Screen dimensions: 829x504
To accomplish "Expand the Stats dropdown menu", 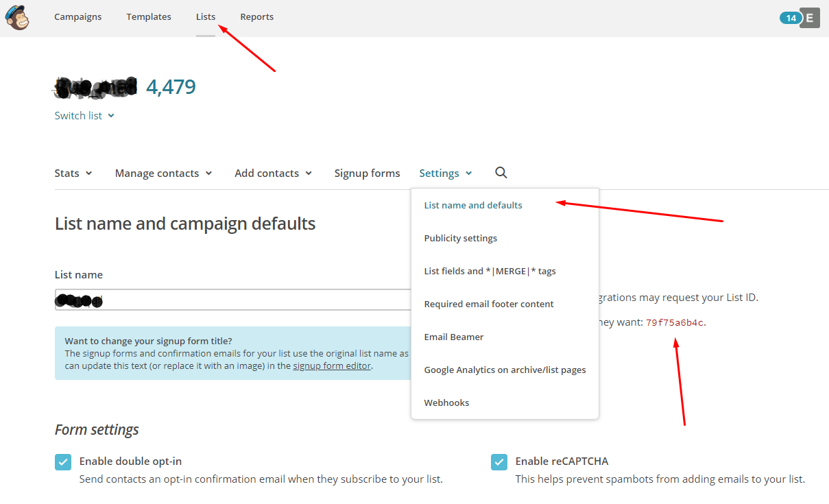I will (73, 173).
